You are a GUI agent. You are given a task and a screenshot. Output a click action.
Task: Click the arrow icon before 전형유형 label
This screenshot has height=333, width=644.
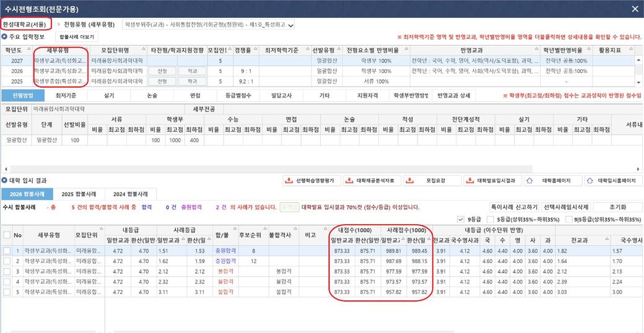tap(59, 25)
